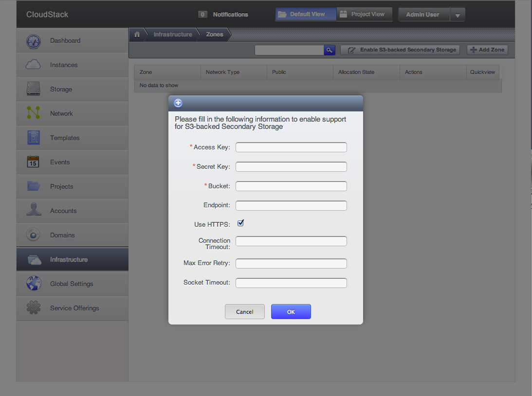Screen dimensions: 532x396
Task: Click the Infrastructure cloud icon
Action: tap(34, 260)
